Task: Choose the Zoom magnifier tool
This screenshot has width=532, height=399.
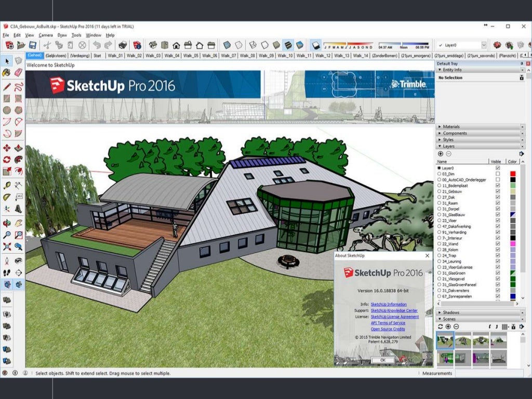Action: [x=7, y=235]
